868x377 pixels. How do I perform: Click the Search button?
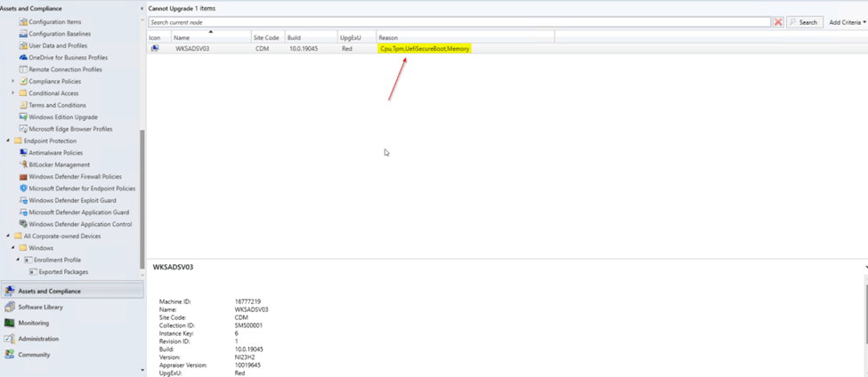804,22
